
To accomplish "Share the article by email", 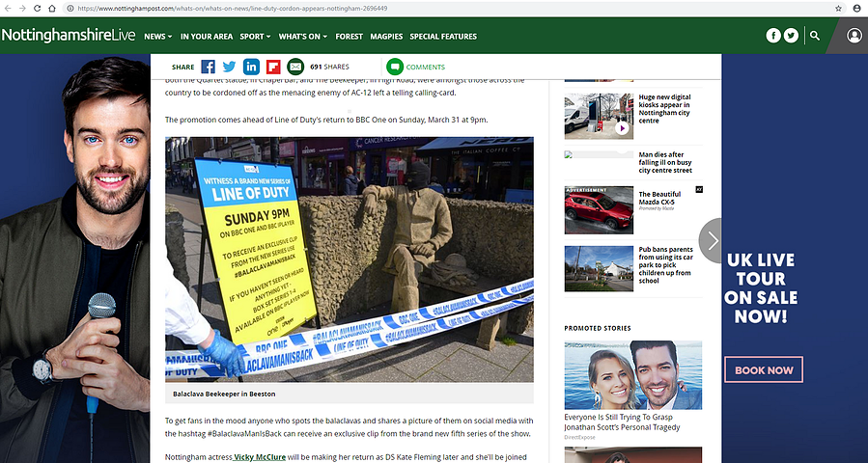I will [x=295, y=67].
